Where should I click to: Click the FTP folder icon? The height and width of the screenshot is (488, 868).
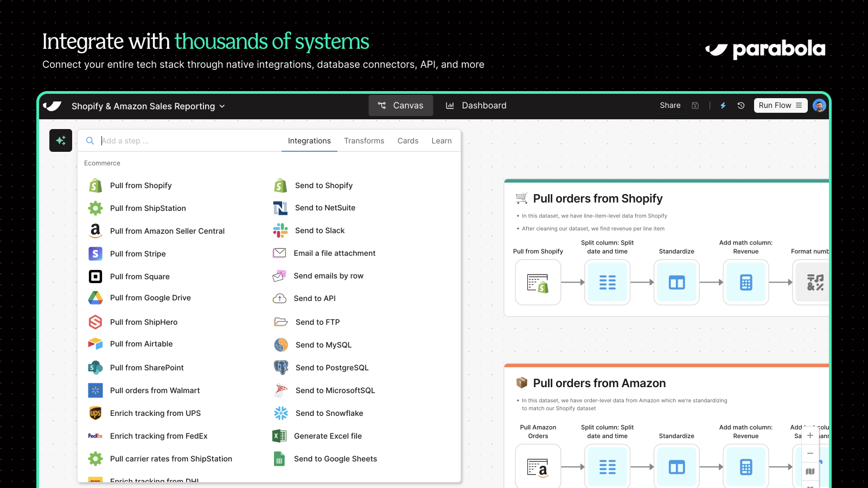(281, 322)
